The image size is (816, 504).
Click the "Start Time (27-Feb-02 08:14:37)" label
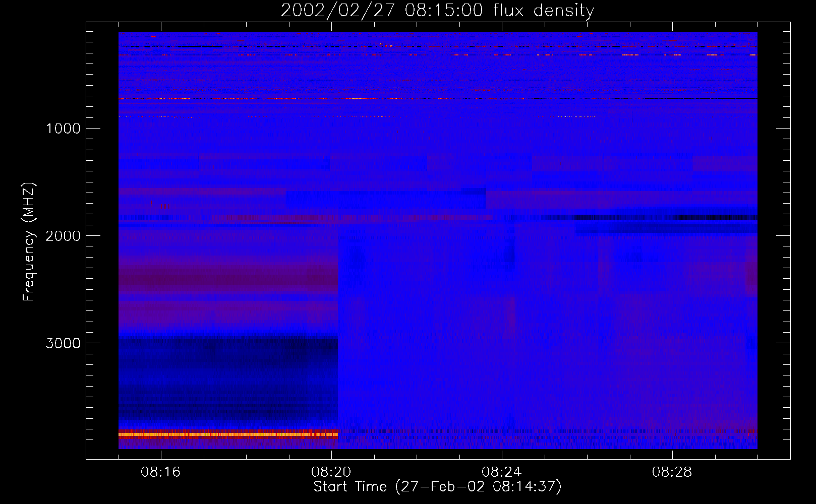pyautogui.click(x=437, y=487)
